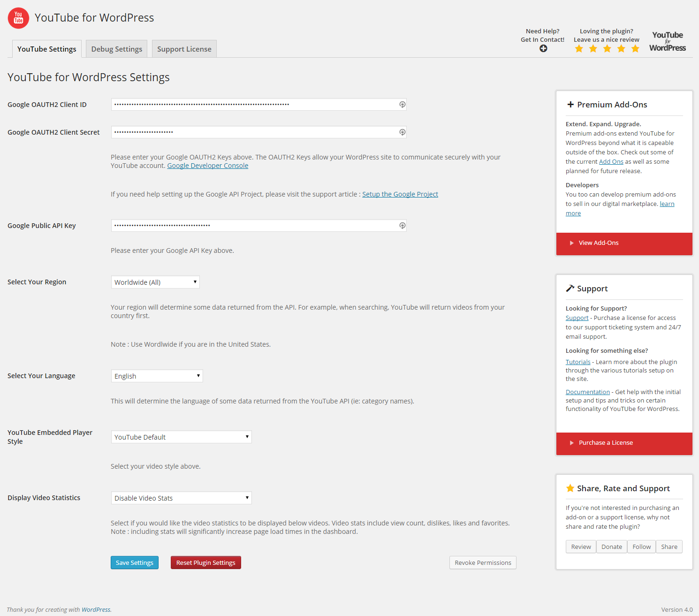Click the first review star
Viewport: 699px width, 616px height.
pos(579,49)
